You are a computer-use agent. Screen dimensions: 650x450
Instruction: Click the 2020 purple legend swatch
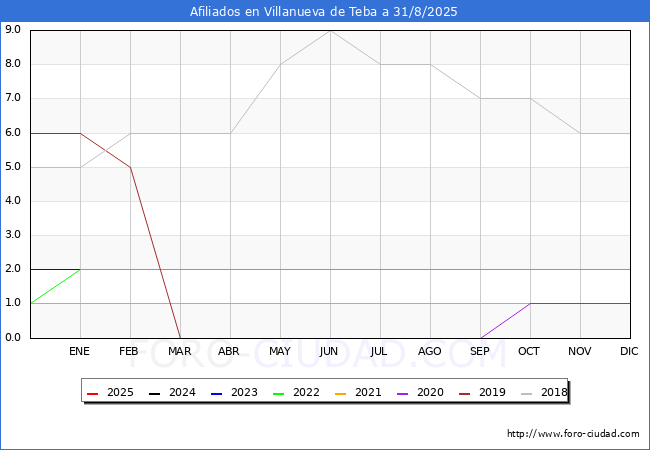(x=402, y=393)
